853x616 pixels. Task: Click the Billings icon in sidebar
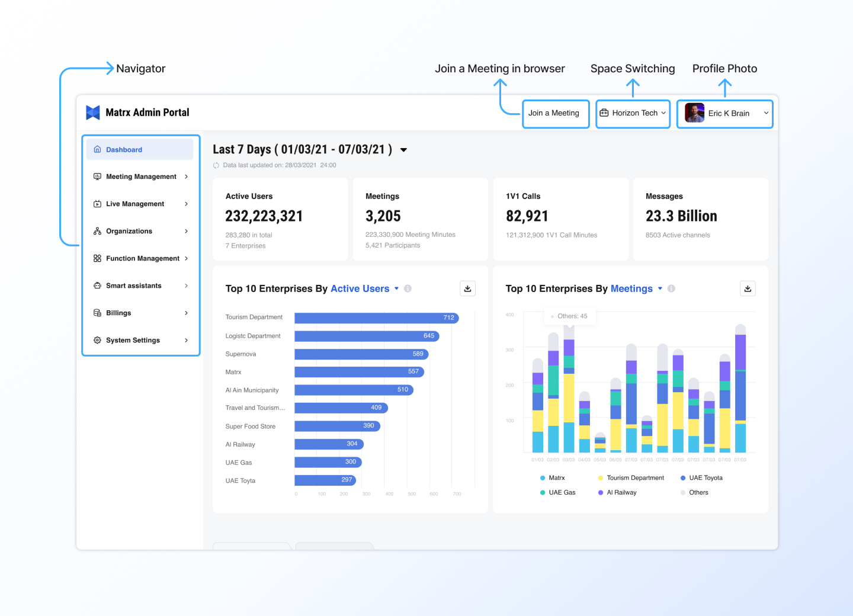tap(97, 313)
